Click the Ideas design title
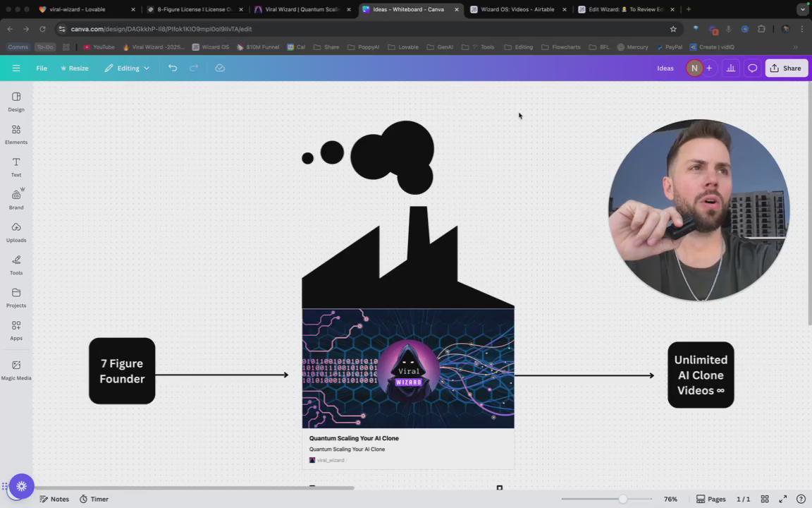Screen dimensions: 812x508 (x=665, y=68)
